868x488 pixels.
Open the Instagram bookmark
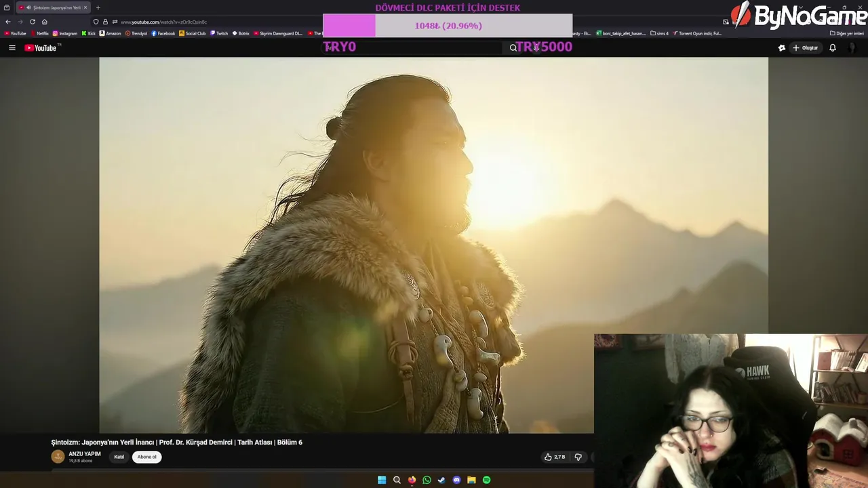pos(65,33)
